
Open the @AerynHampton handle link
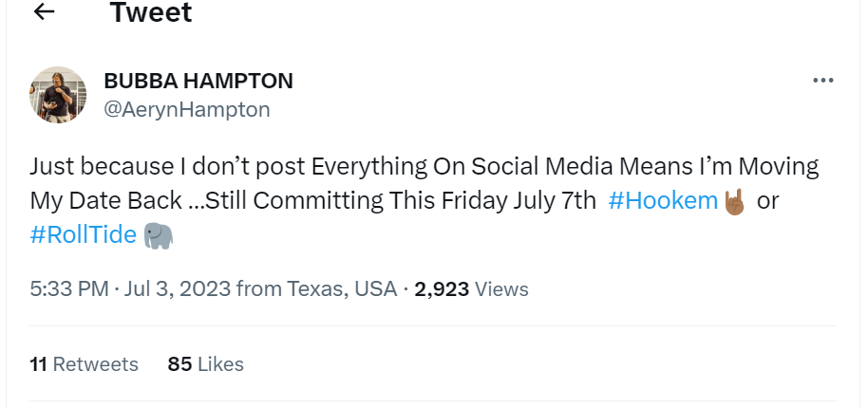point(186,109)
